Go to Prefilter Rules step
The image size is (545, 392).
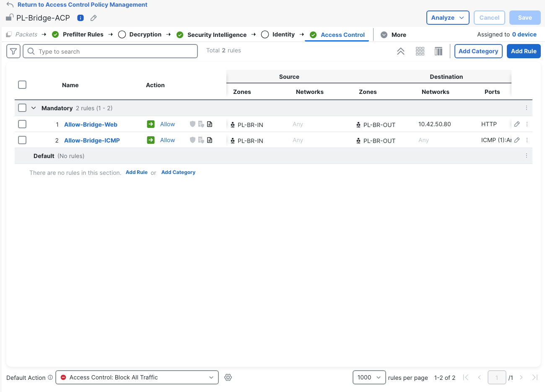pyautogui.click(x=78, y=34)
